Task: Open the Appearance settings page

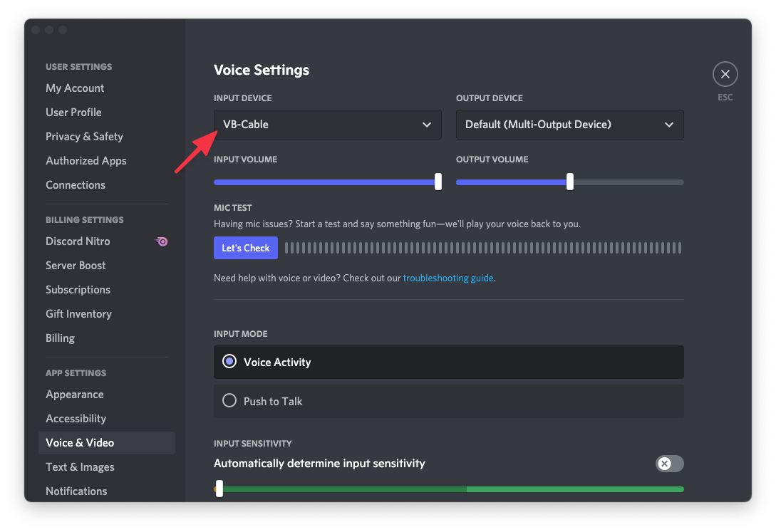Action: (75, 395)
